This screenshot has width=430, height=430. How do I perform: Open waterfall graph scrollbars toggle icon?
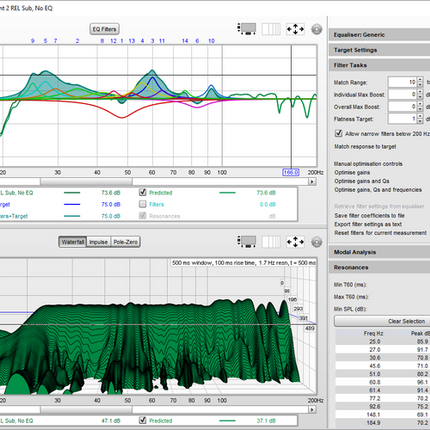(x=247, y=242)
